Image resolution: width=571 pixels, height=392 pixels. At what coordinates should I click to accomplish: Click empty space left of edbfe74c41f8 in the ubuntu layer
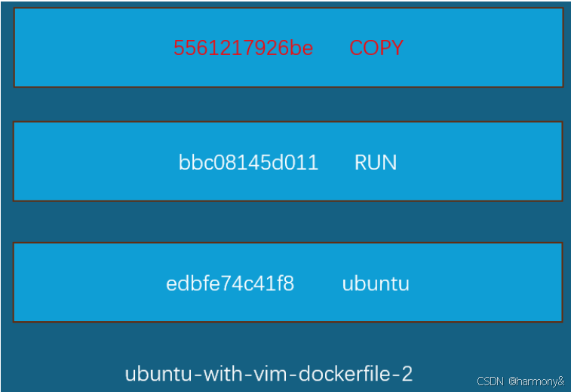pyautogui.click(x=90, y=283)
